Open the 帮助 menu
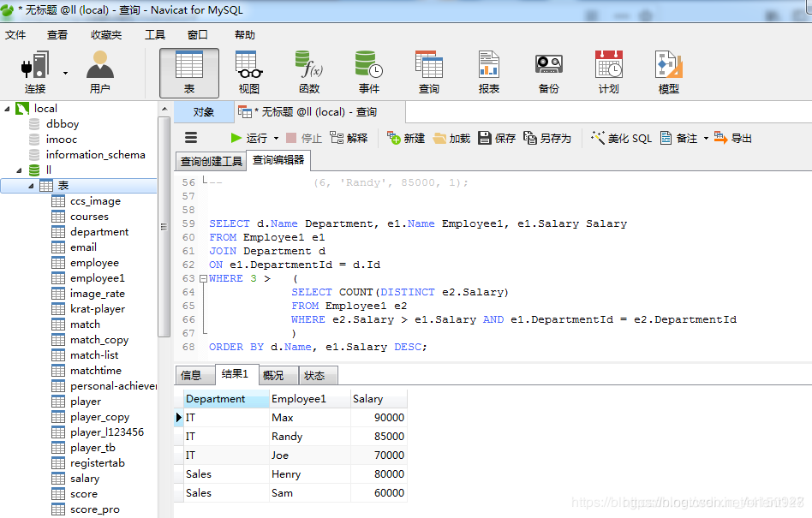 244,34
